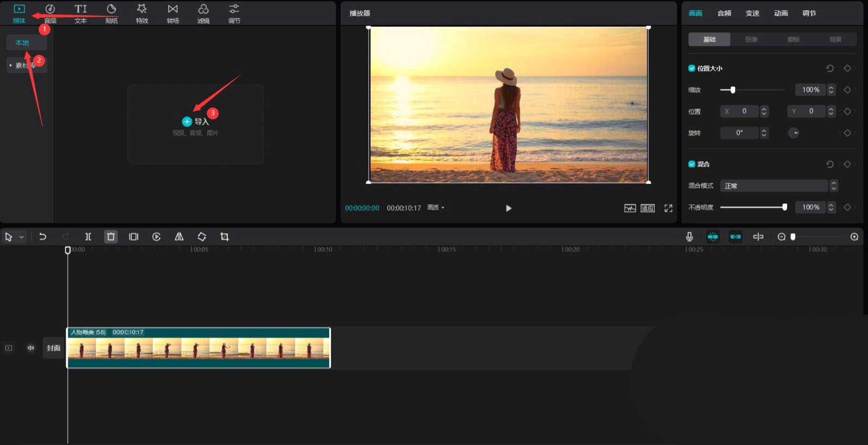Viewport: 868px width, 445px height.
Task: Open the 贴纸 stickers panel
Action: [111, 14]
